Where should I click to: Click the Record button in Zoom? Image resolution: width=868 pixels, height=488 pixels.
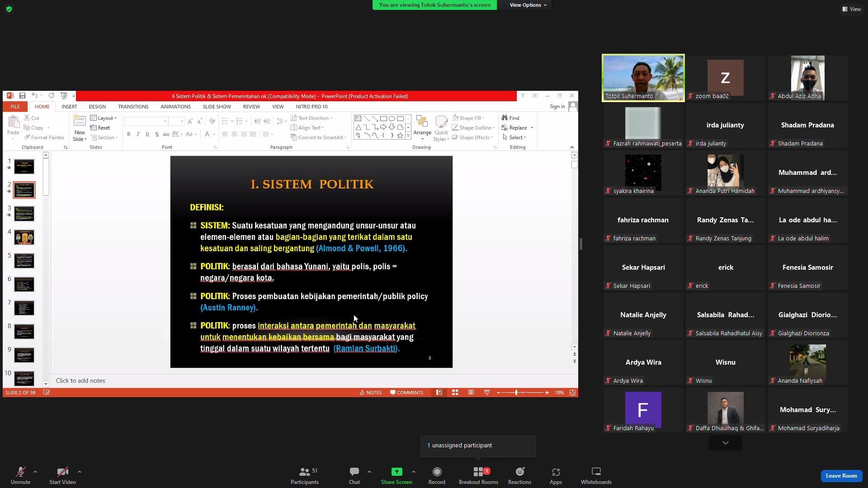[x=437, y=476]
